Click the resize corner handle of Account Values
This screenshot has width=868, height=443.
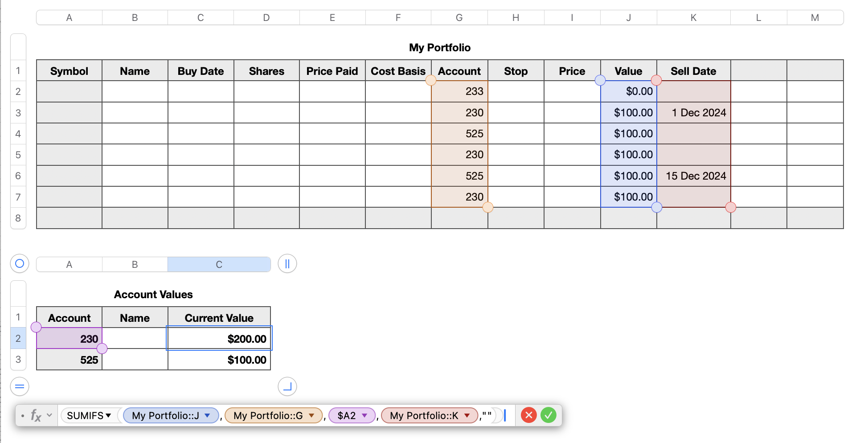287,386
